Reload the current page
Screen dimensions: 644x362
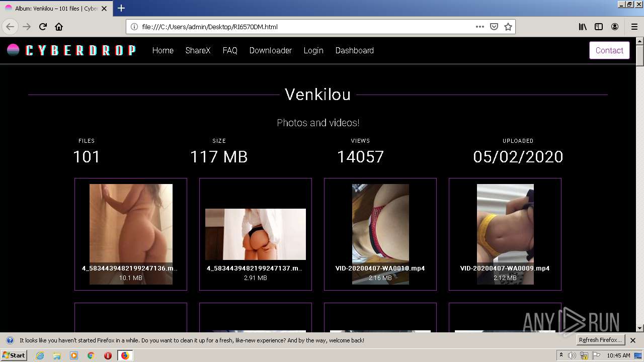(x=43, y=27)
